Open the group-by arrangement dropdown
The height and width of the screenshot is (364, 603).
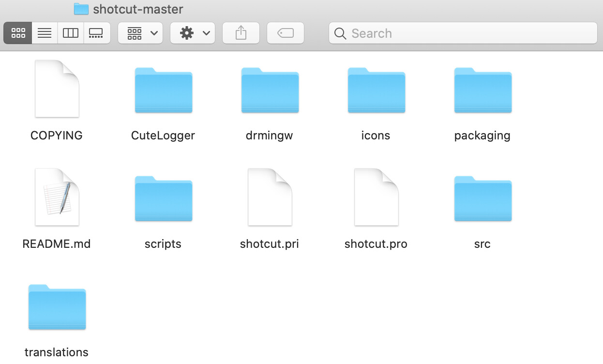pyautogui.click(x=140, y=33)
